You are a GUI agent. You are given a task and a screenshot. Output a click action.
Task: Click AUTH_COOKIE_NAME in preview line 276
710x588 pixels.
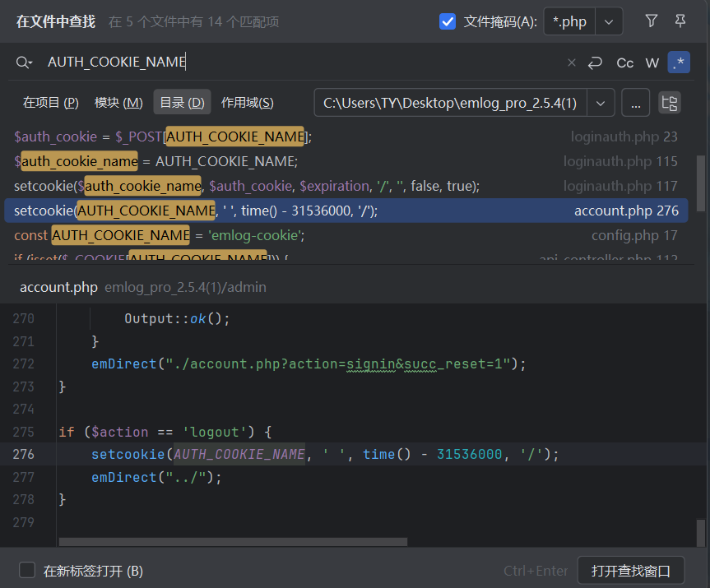point(239,454)
